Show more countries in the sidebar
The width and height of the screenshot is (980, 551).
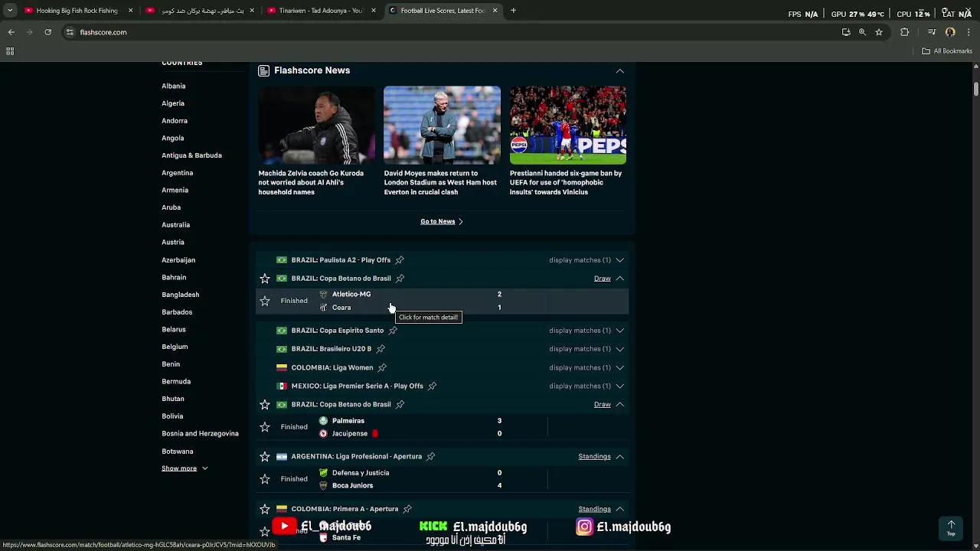[x=185, y=468]
